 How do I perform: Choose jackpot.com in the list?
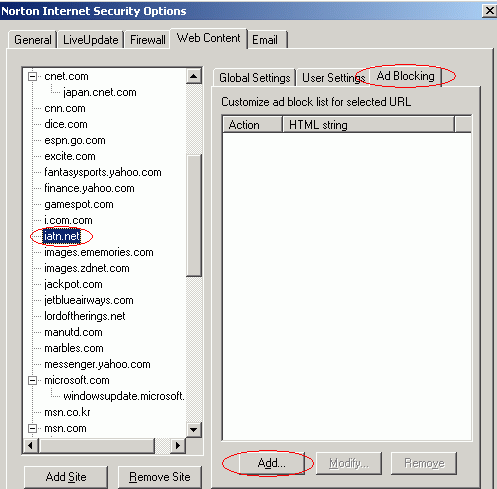[x=73, y=284]
